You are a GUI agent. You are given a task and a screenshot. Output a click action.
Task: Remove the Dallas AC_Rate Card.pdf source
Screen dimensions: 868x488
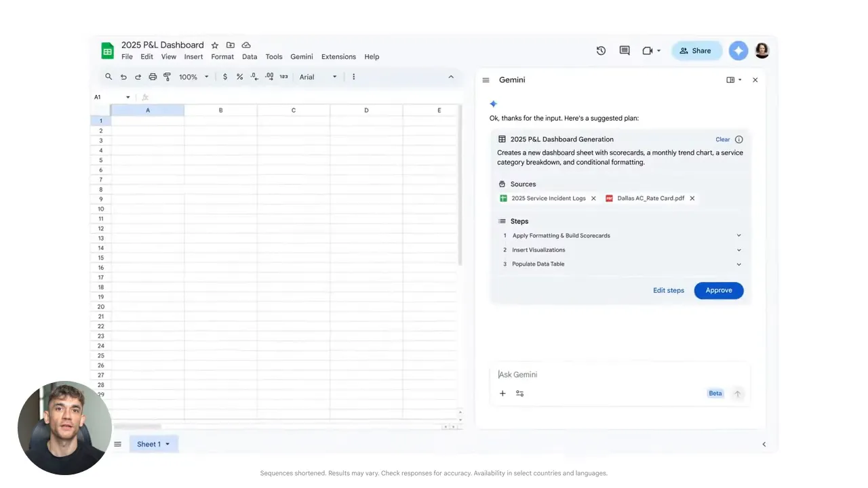[x=692, y=199]
